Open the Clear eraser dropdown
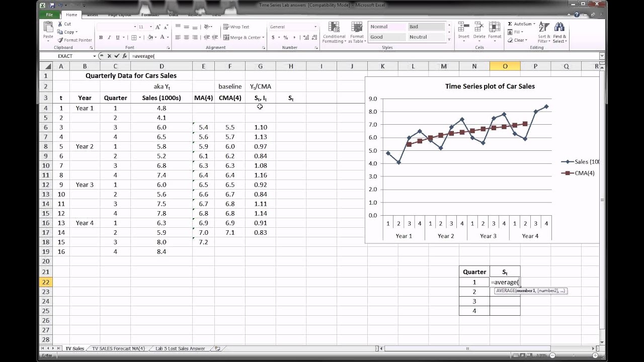 tap(517, 40)
